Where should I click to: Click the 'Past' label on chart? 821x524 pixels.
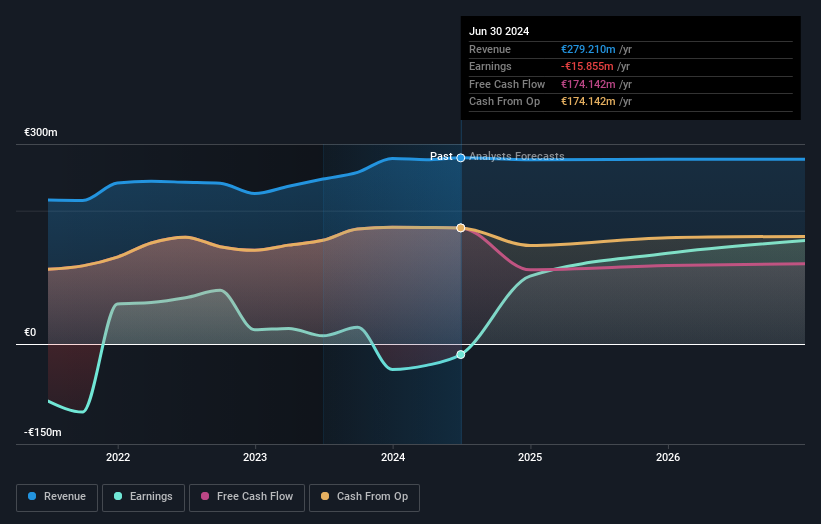(x=441, y=156)
